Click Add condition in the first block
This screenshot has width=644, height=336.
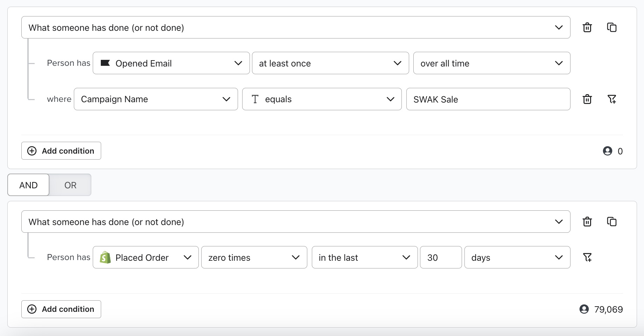(x=61, y=150)
